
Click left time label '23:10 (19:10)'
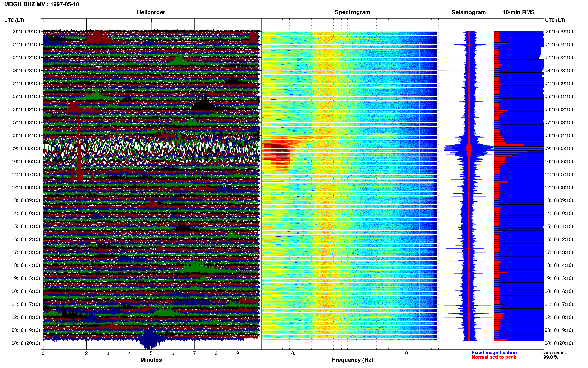coord(26,330)
